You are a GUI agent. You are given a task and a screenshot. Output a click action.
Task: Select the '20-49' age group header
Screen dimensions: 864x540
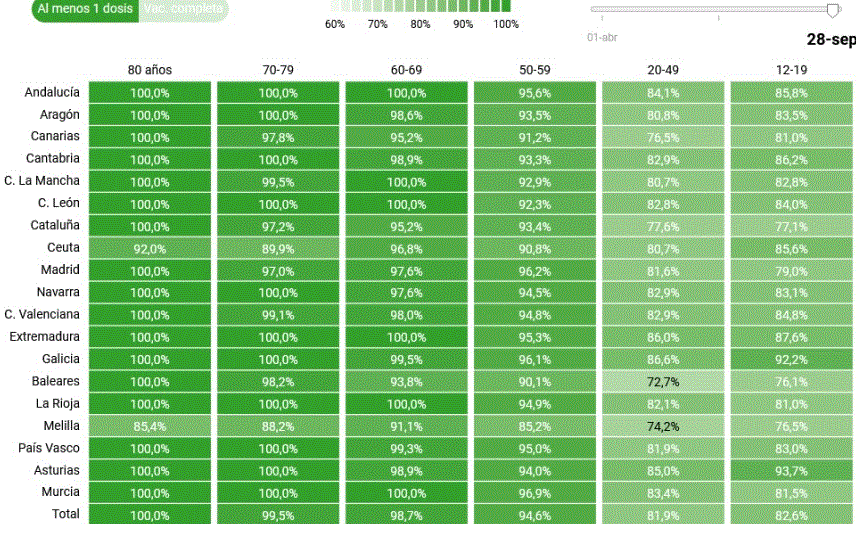click(x=663, y=70)
